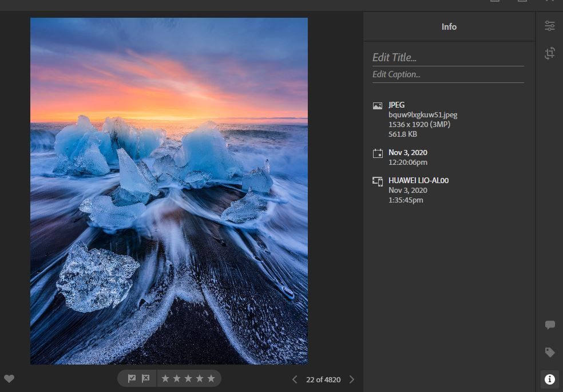Screen dimensions: 563x392
Task: Set rating to four stars
Action: pyautogui.click(x=200, y=378)
